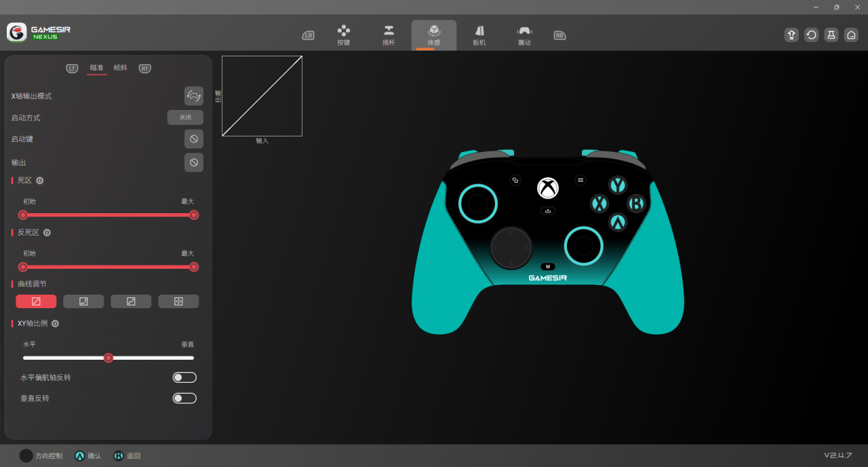868x467 pixels.
Task: Open the 摇杆 (joystick) tab
Action: pyautogui.click(x=389, y=35)
